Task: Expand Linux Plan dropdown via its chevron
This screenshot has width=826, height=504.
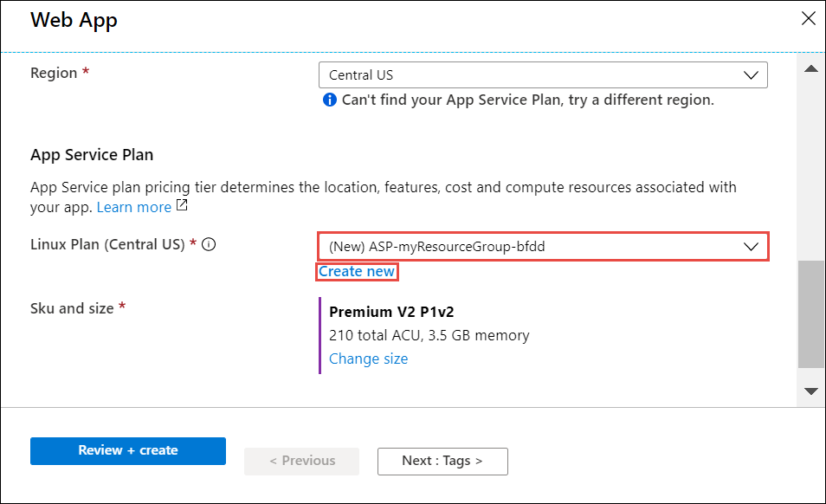Action: pos(751,247)
